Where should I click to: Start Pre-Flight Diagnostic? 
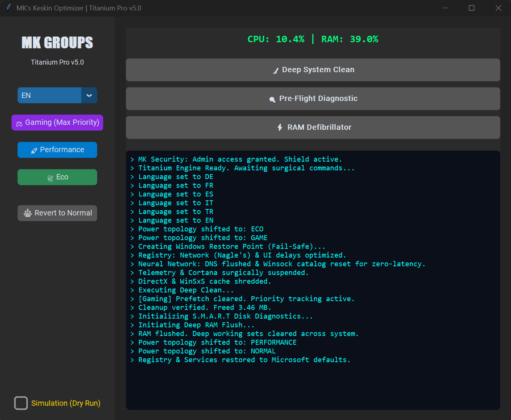(313, 99)
